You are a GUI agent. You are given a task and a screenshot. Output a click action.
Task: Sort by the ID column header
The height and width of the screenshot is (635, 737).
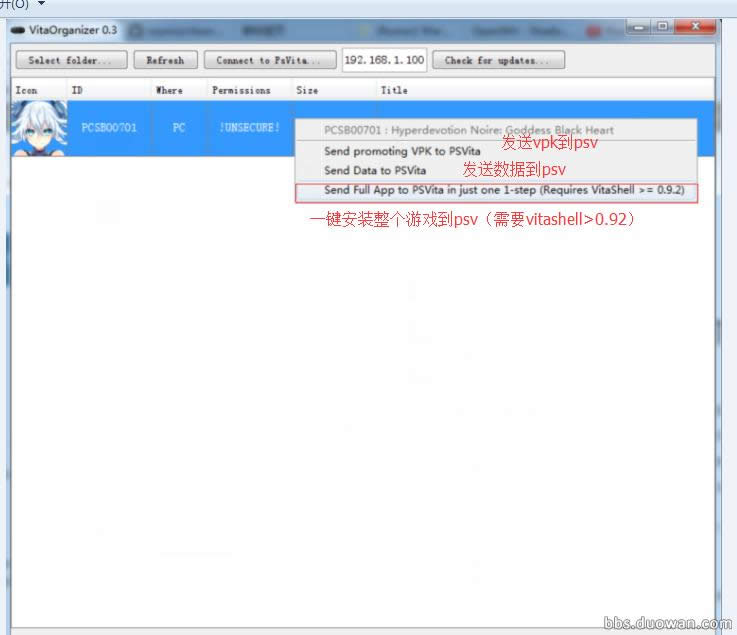[x=78, y=90]
